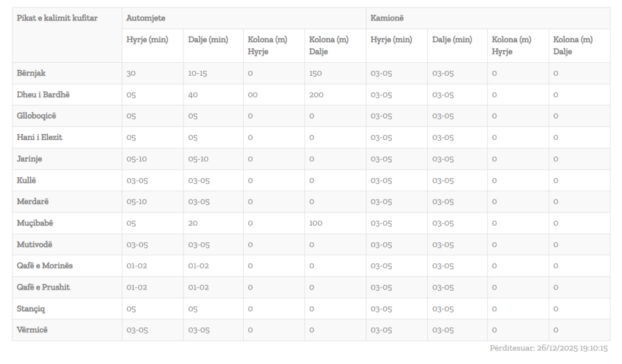Click the 200 queue value for Dheu i Bardhë
This screenshot has width=622, height=364.
coord(316,94)
